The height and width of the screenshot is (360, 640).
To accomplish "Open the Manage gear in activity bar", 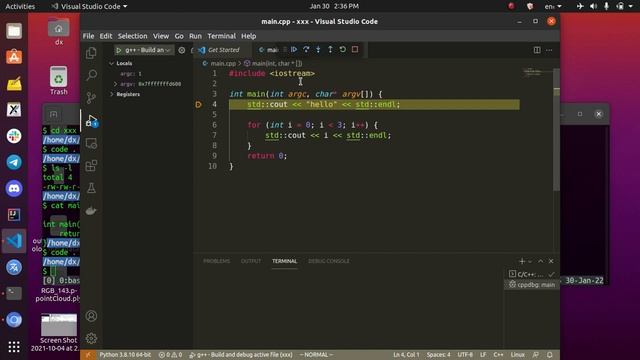I will click(x=91, y=338).
